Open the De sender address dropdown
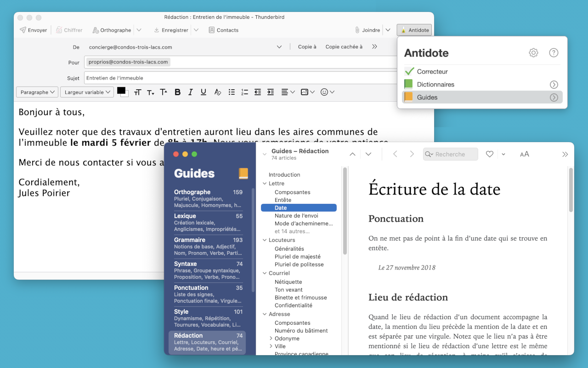The width and height of the screenshot is (588, 368). point(279,47)
